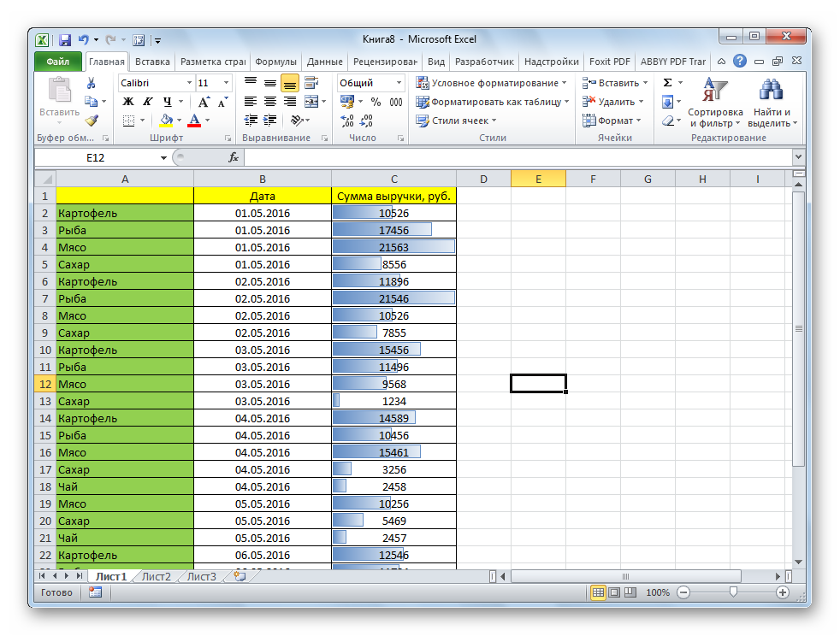Open the Excel Help question mark icon
The height and width of the screenshot is (636, 840).
point(740,62)
